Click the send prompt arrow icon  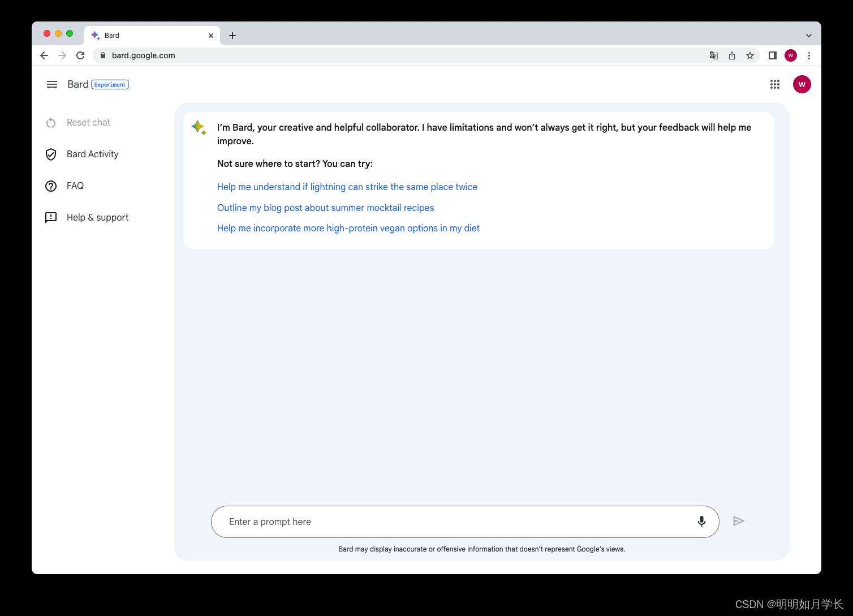[739, 521]
